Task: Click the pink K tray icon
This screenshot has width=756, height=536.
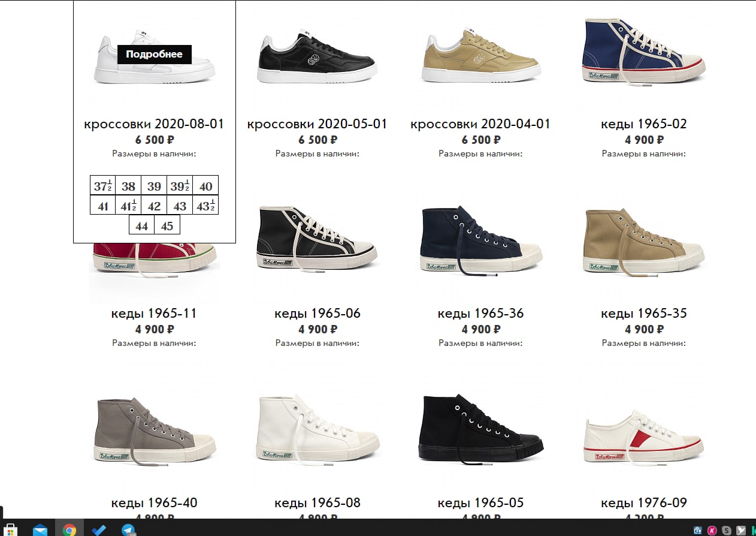Action: point(712,530)
